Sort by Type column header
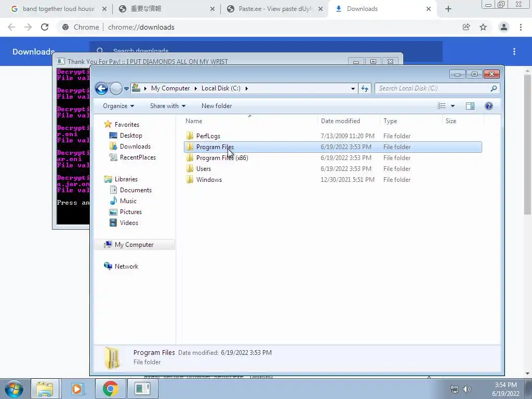Viewport: 532px width, 399px height. pyautogui.click(x=411, y=121)
